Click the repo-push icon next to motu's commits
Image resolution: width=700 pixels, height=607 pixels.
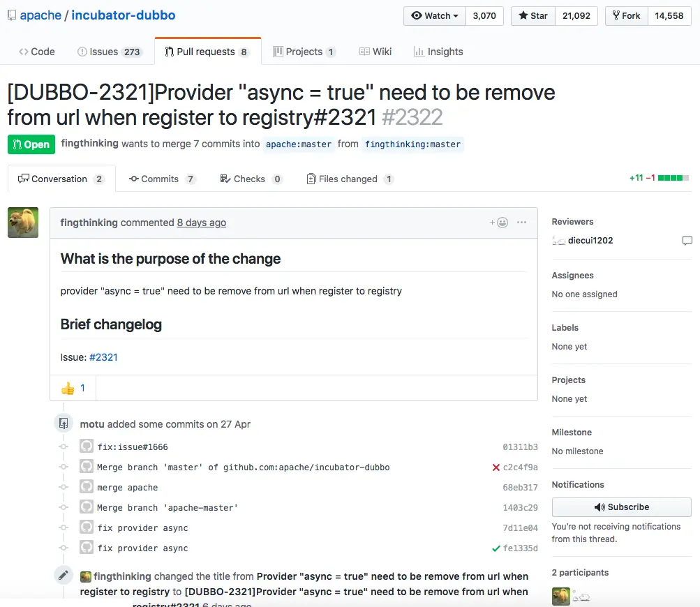64,423
